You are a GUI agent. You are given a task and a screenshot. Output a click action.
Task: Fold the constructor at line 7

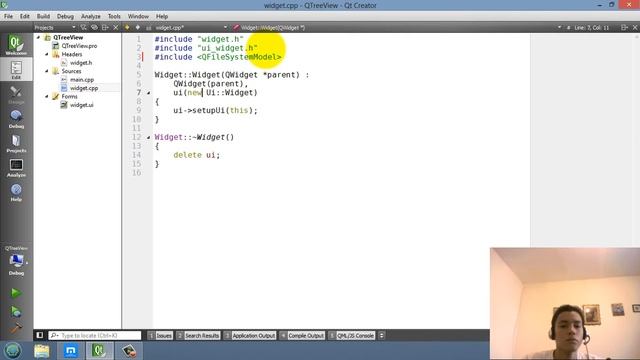(x=149, y=93)
